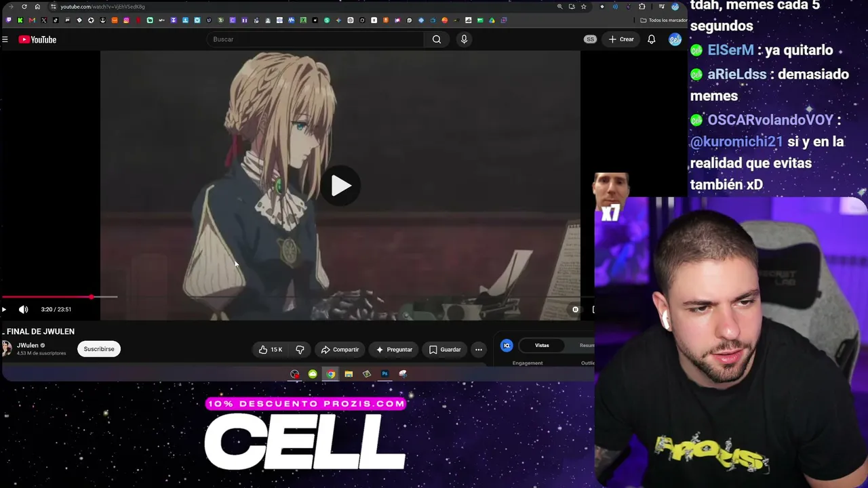Dislike the video with the thumbs-down button

point(300,350)
